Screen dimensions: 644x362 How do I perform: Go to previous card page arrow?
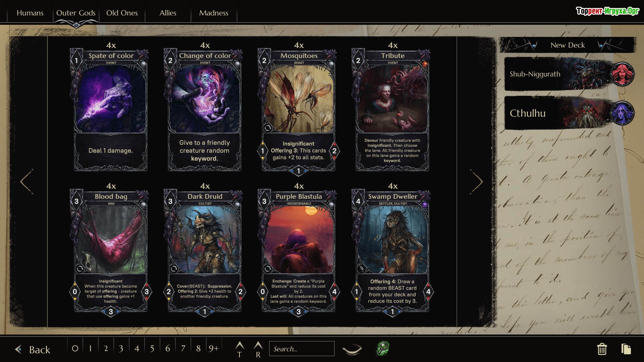[26, 182]
